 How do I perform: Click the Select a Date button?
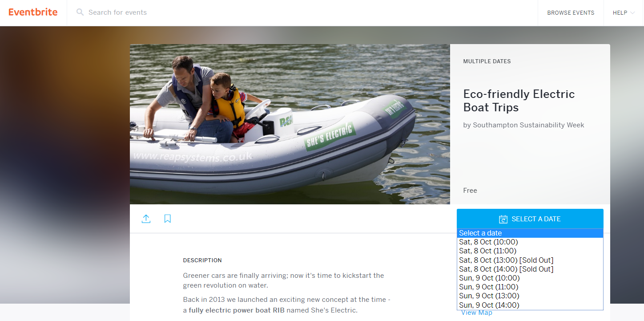530,219
